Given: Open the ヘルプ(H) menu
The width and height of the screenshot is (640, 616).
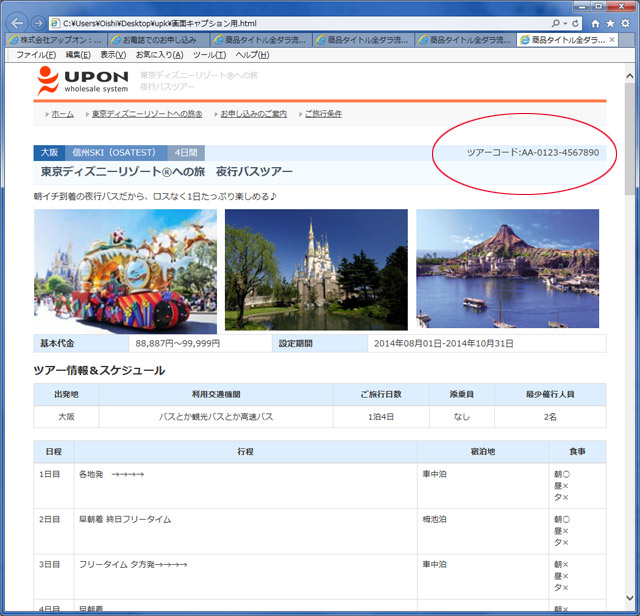Looking at the screenshot, I should [252, 55].
